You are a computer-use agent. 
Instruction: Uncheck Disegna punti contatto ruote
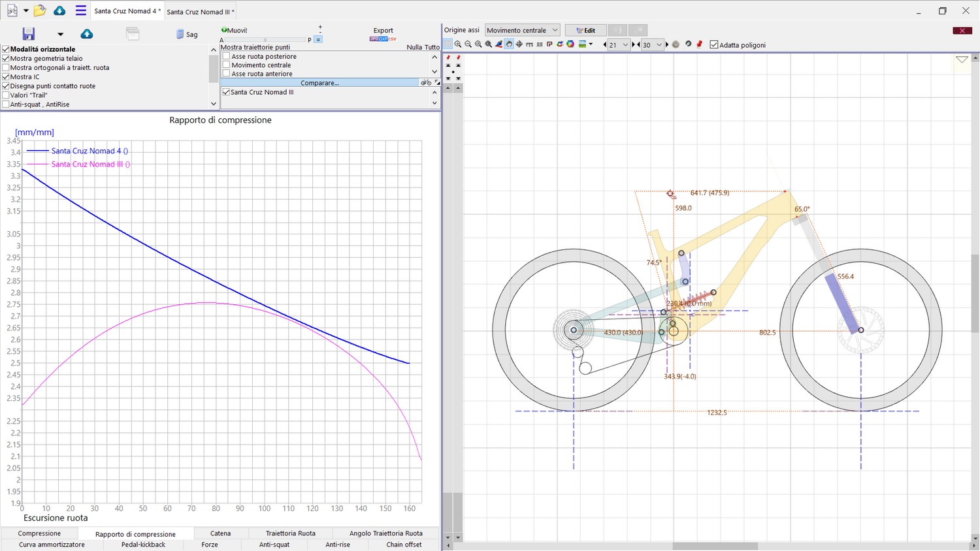click(x=6, y=86)
